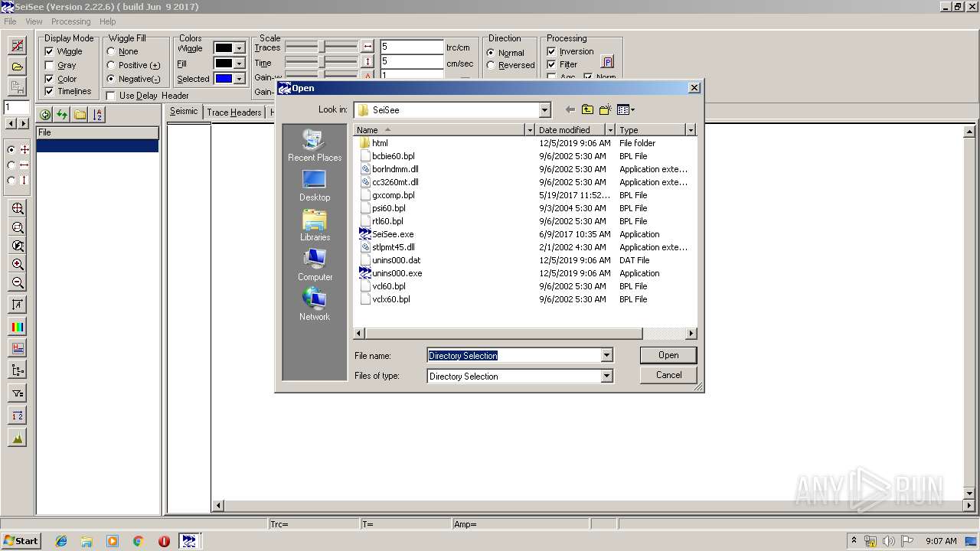Switch to Trace Headers tab

click(x=234, y=112)
